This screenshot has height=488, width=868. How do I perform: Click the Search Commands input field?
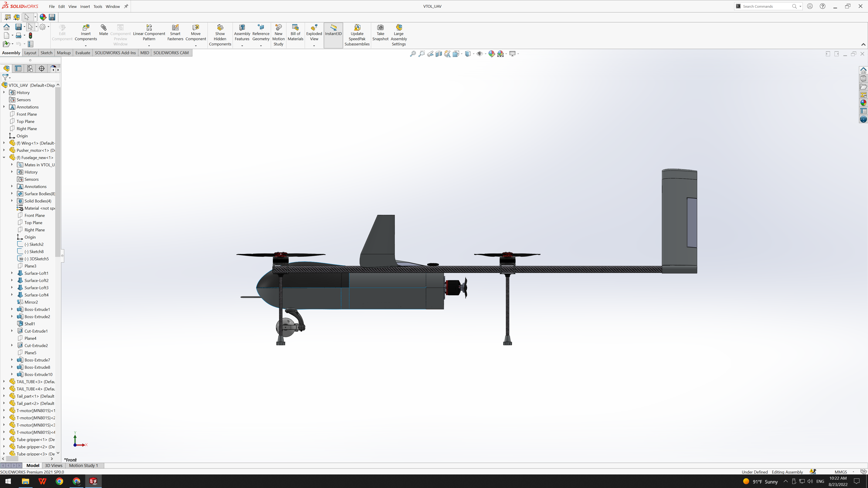765,6
